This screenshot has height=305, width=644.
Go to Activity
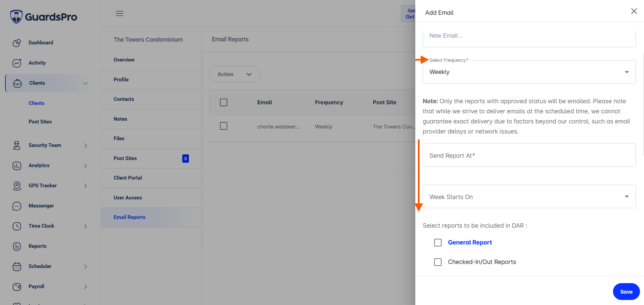click(x=37, y=63)
